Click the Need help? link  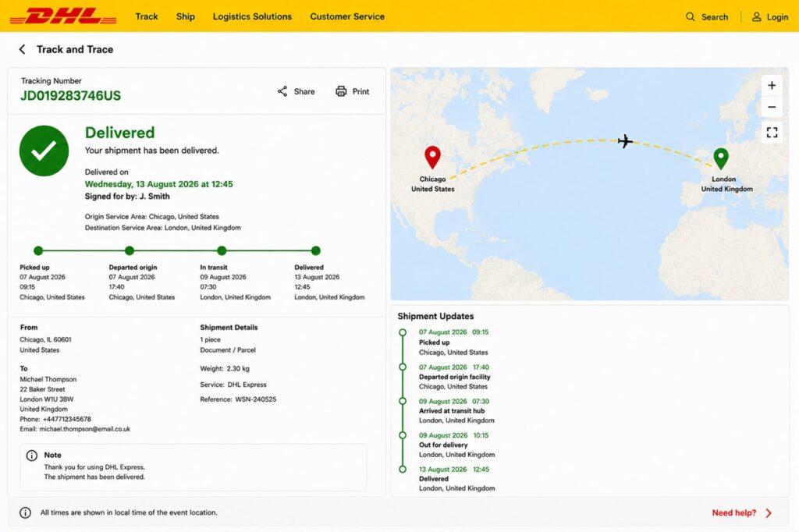point(733,513)
